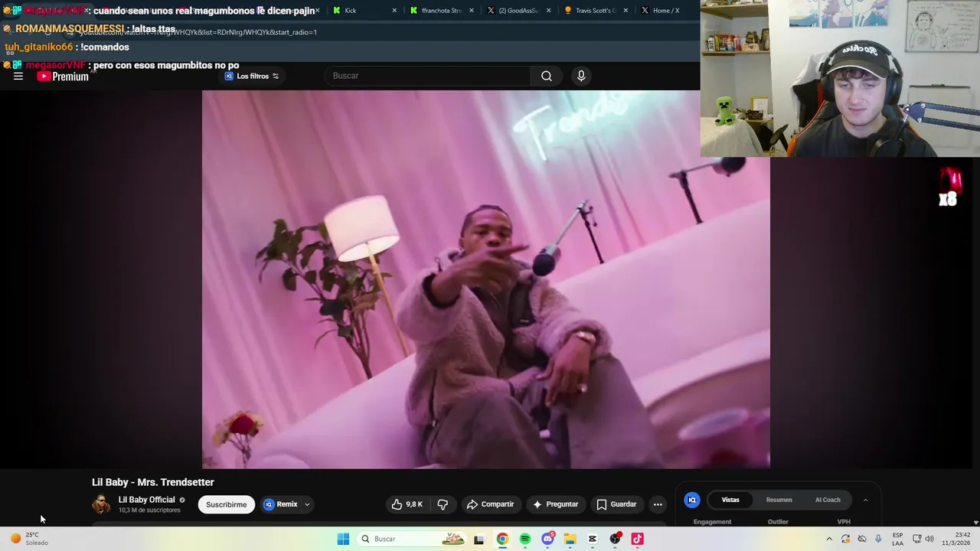Open Lil Baby Official channel avatar

coord(101,504)
